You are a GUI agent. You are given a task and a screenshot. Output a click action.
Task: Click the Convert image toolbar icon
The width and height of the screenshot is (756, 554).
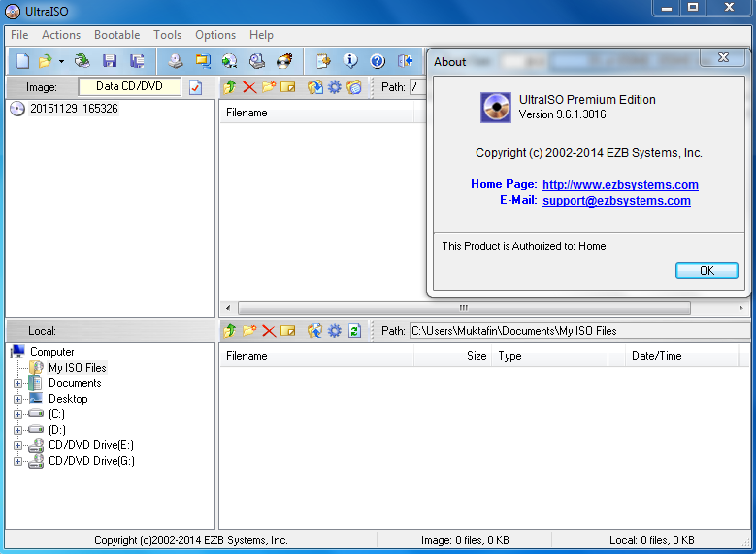[229, 61]
